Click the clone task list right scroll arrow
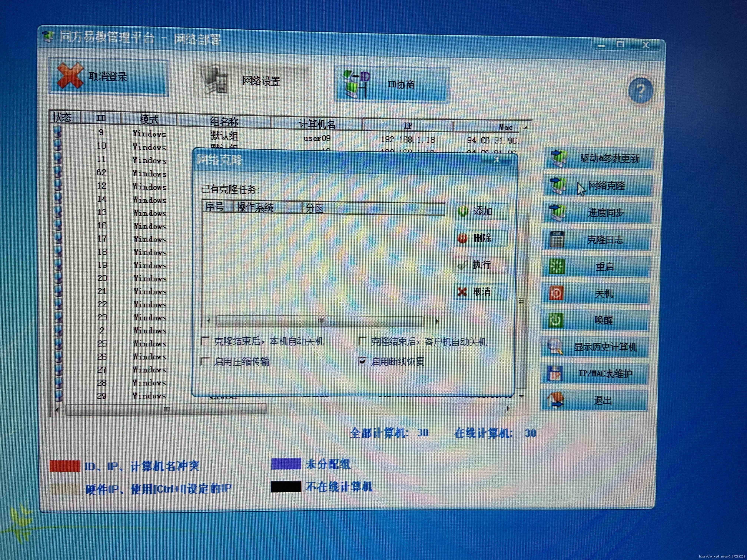This screenshot has width=747, height=560. 437,321
